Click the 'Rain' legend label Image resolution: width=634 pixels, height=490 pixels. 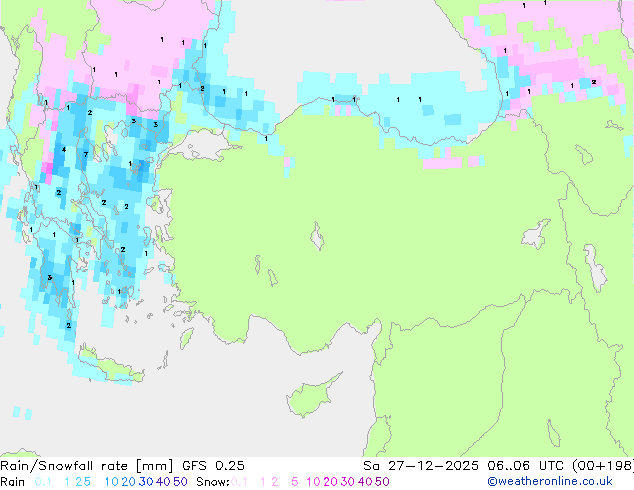click(13, 482)
